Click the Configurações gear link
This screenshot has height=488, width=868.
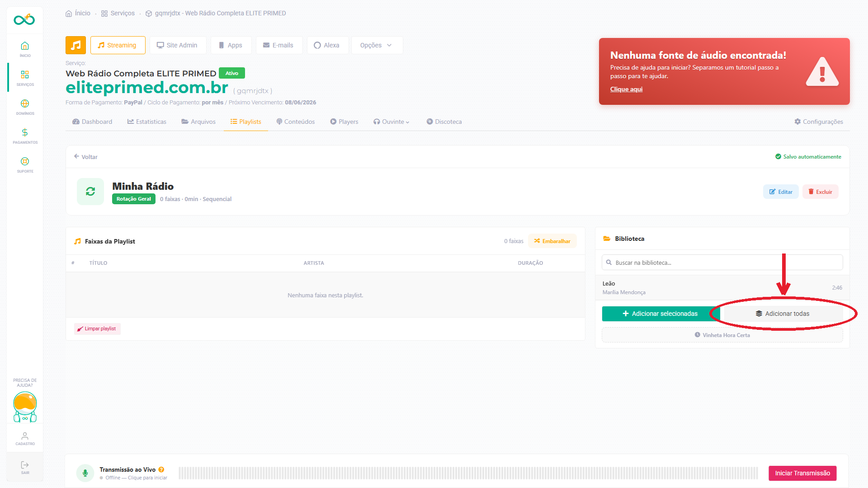point(818,122)
